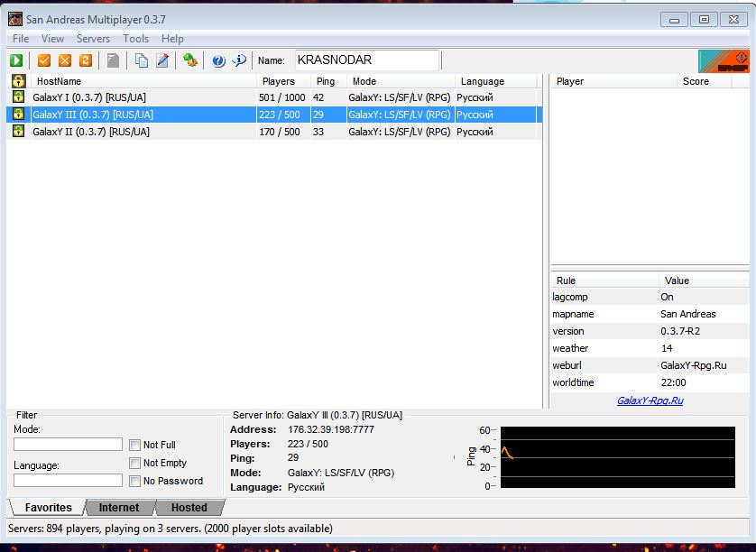
Task: Click the gray master list page icon
Action: (113, 60)
